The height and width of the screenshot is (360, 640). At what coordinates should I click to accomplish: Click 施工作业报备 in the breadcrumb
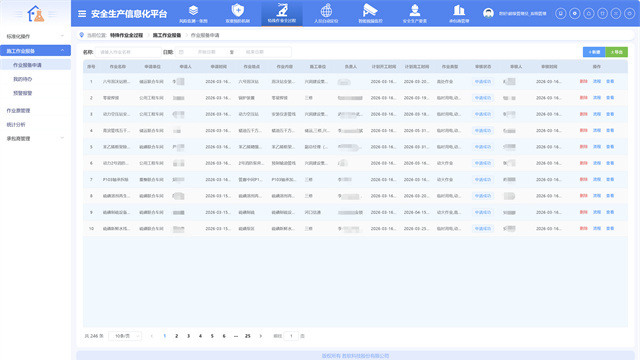pyautogui.click(x=167, y=35)
